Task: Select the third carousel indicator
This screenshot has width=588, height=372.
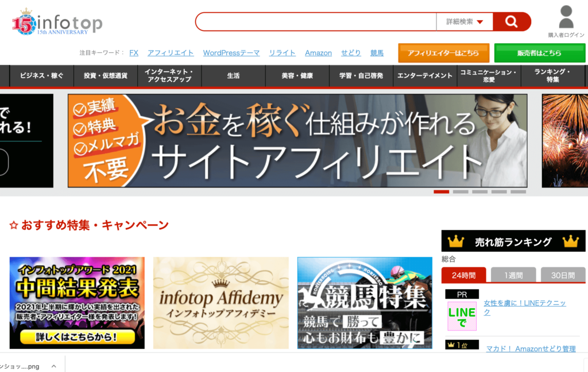Action: [x=479, y=192]
